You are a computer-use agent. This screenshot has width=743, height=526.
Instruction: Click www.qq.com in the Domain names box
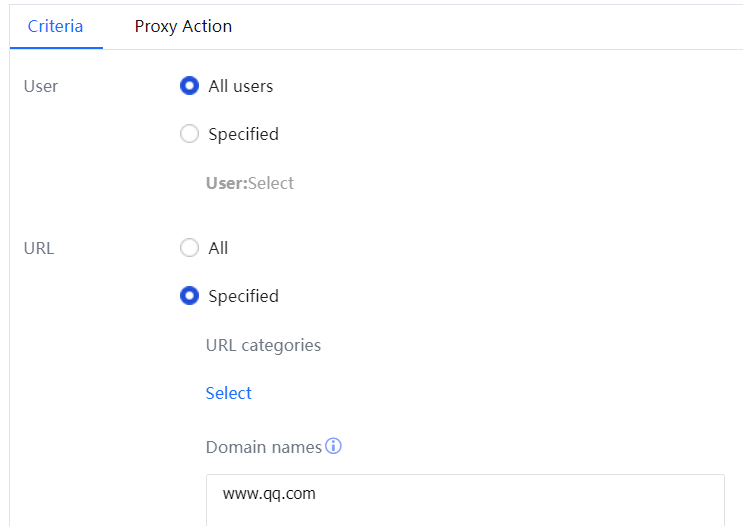[270, 494]
